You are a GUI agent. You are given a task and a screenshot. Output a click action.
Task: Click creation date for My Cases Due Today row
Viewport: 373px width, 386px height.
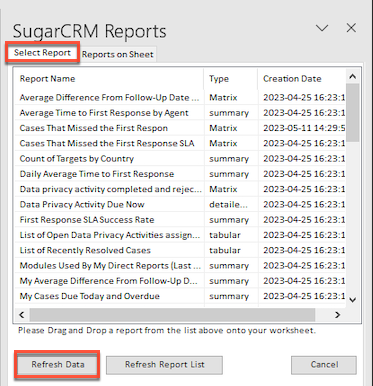[304, 296]
